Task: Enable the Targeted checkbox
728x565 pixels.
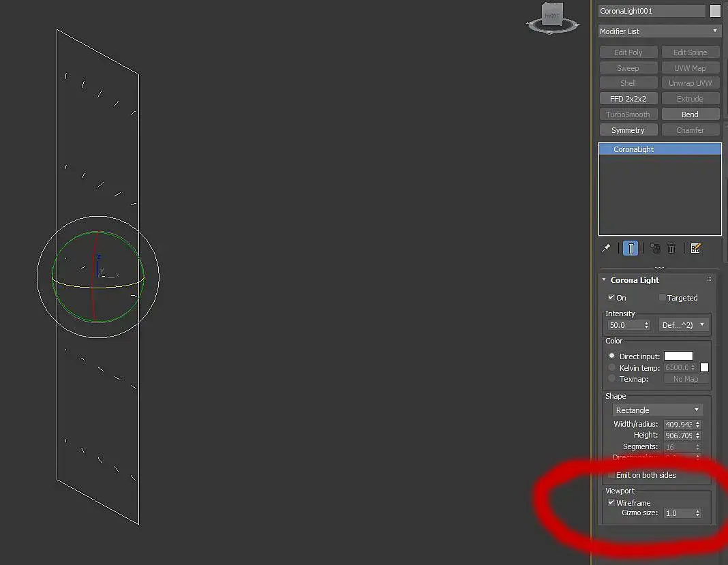Action: pyautogui.click(x=663, y=298)
